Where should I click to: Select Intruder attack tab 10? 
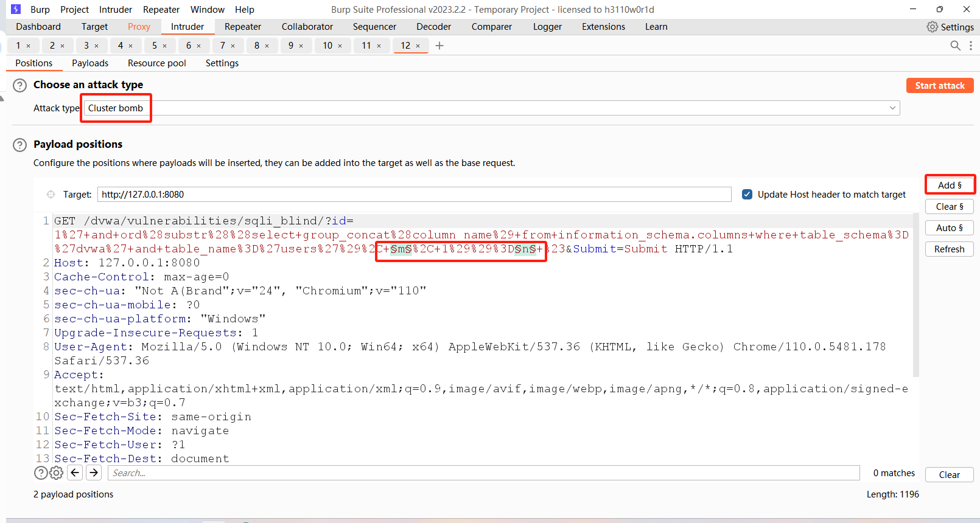(x=327, y=46)
